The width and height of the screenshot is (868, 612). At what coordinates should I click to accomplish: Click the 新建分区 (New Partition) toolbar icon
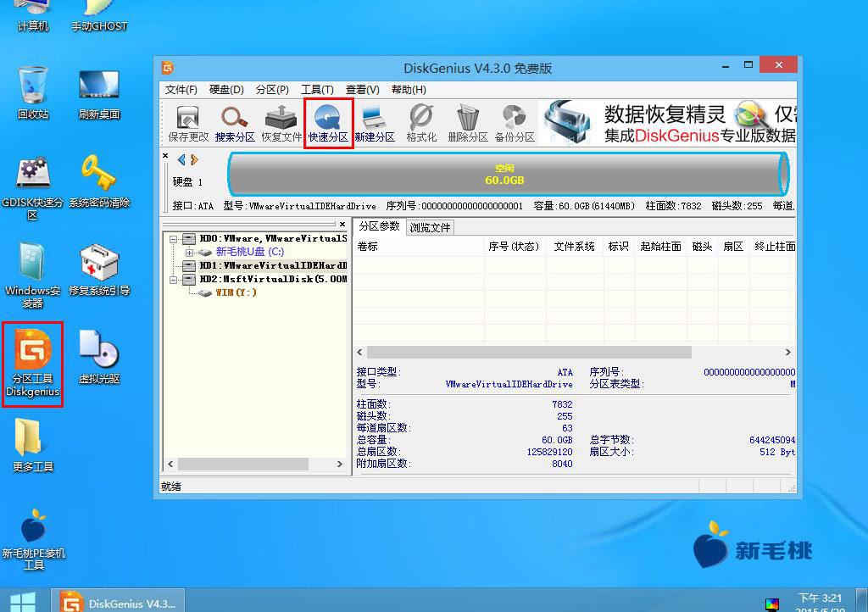click(375, 124)
